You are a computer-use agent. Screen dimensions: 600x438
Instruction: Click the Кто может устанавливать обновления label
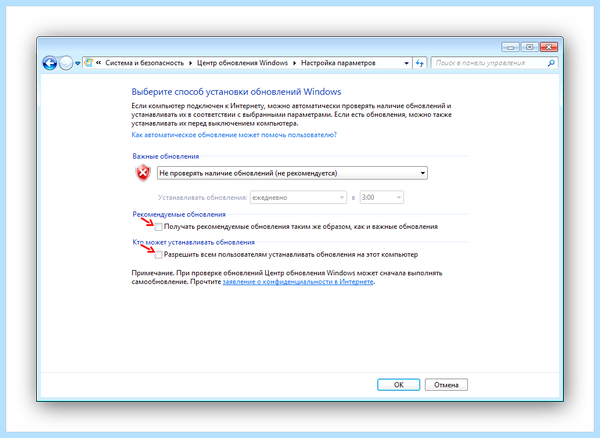tap(194, 243)
